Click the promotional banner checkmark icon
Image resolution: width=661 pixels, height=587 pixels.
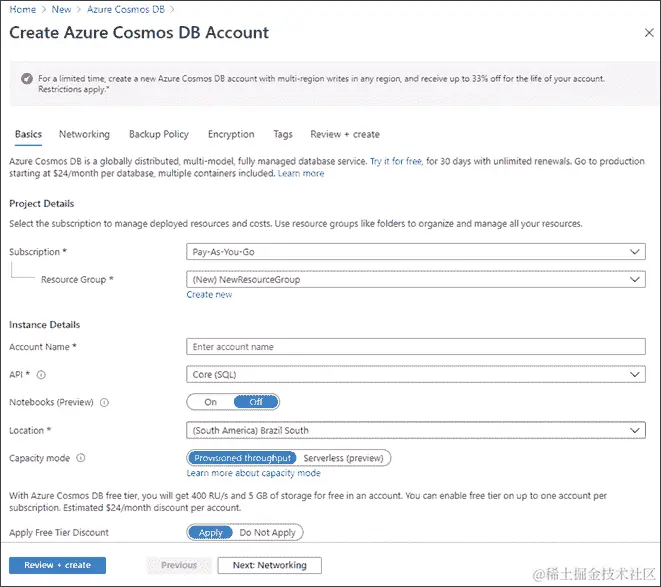click(x=26, y=78)
